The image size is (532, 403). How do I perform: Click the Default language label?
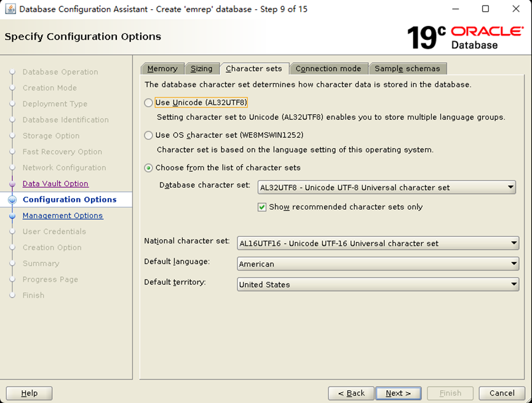pyautogui.click(x=177, y=261)
